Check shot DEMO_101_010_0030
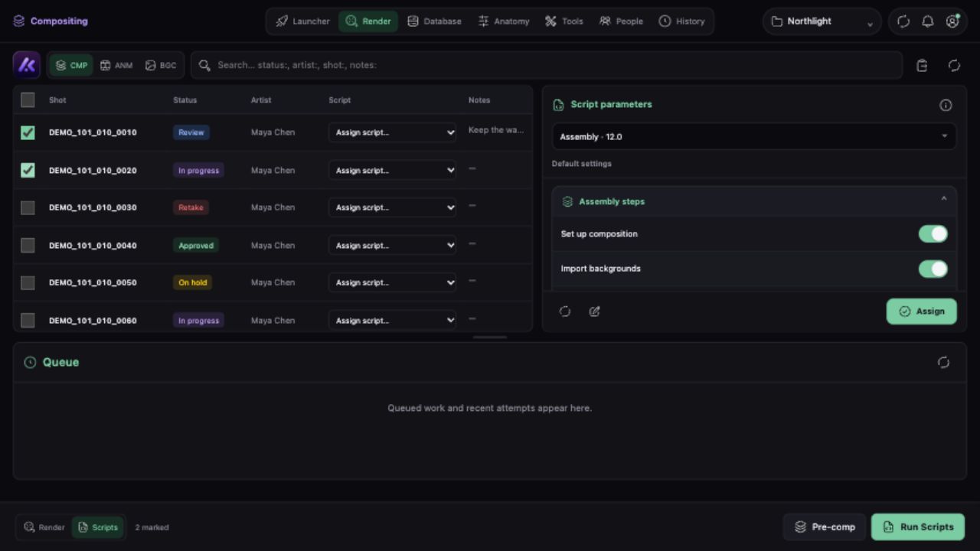This screenshot has width=980, height=551. click(x=28, y=207)
